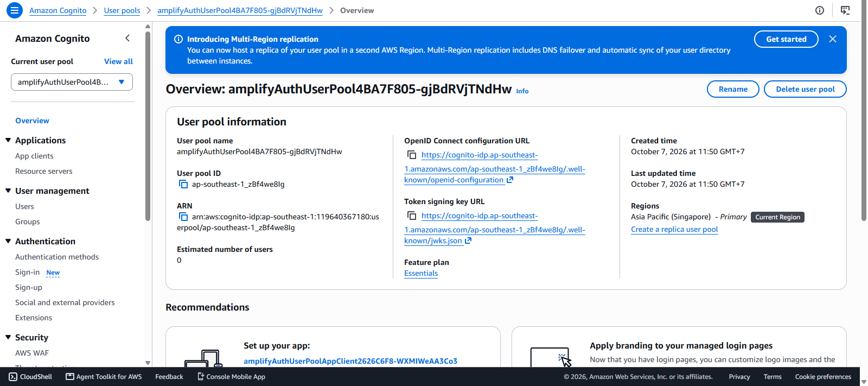The height and width of the screenshot is (386, 868).
Task: Copy the OpenID Connect configuration URL
Action: pyautogui.click(x=412, y=155)
